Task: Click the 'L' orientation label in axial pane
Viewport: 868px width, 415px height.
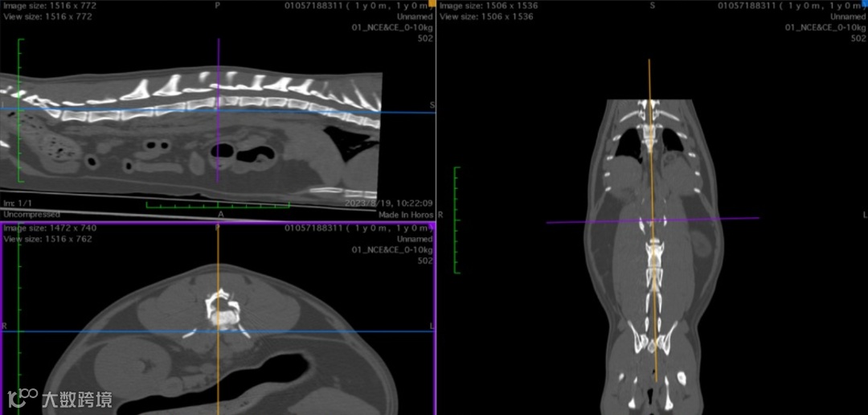Action: (x=432, y=326)
